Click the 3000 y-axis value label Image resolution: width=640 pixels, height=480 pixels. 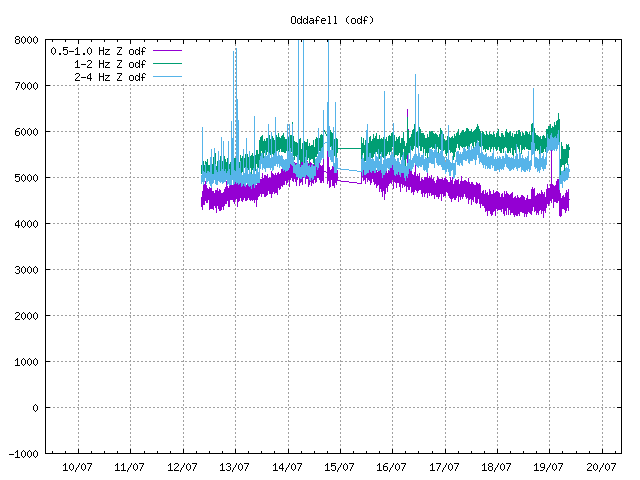click(x=26, y=270)
